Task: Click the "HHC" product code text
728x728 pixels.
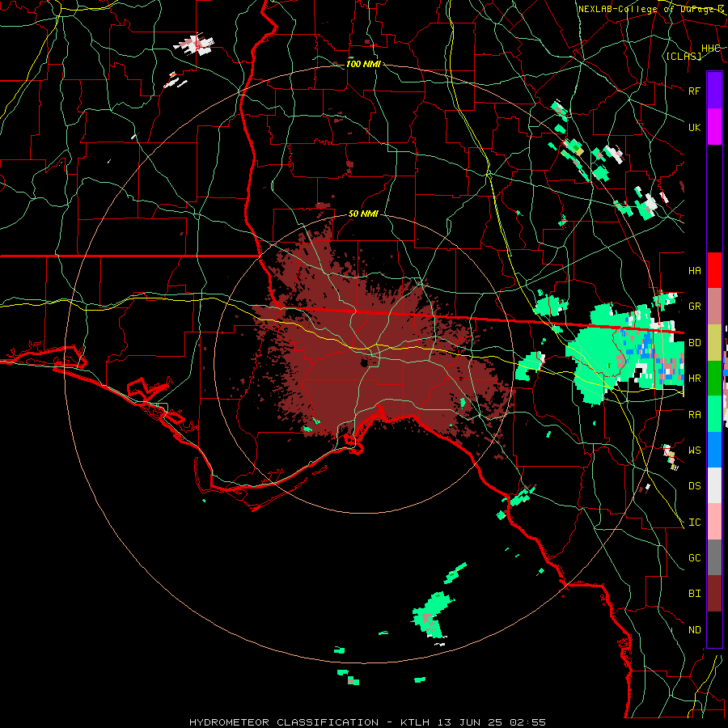Action: click(711, 49)
